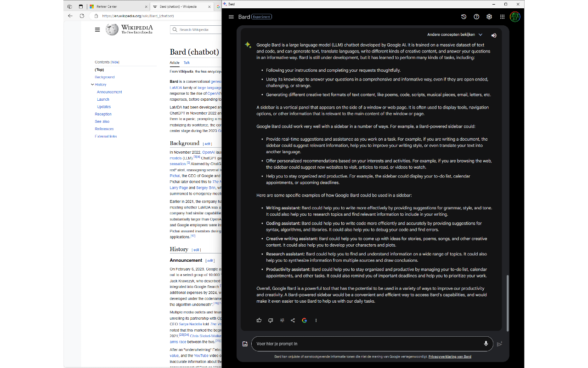Collapse the History section in contents

tap(92, 85)
